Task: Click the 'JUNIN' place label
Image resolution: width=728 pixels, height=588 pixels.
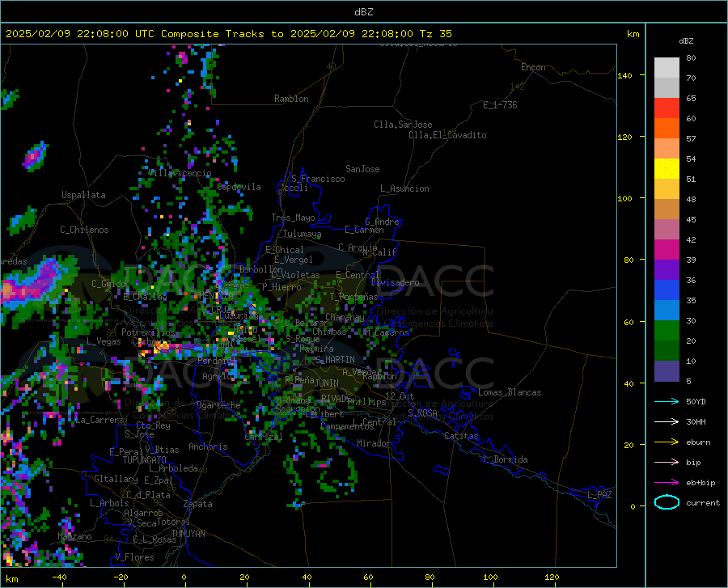Action: (327, 383)
